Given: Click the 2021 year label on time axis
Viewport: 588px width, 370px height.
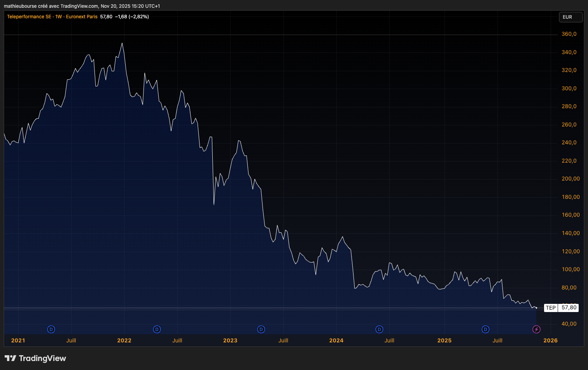Looking at the screenshot, I should click(18, 340).
